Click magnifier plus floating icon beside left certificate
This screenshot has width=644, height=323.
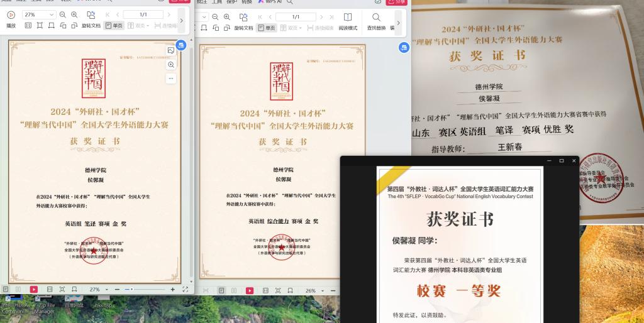click(x=171, y=65)
